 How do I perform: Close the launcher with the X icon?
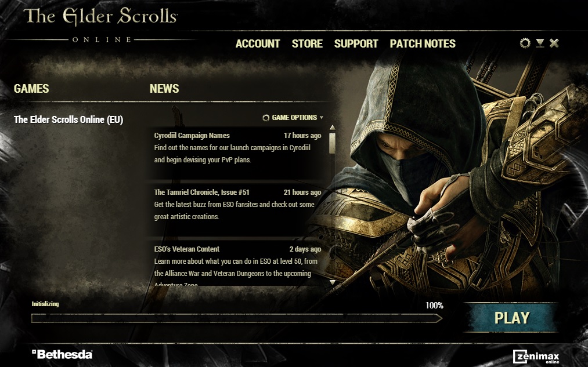tap(554, 43)
